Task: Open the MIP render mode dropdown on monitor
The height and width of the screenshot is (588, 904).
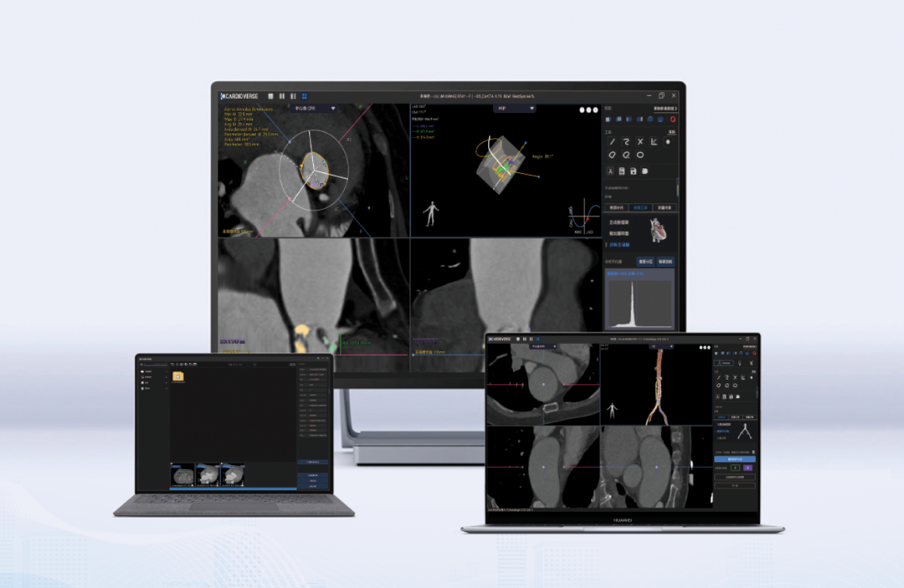Action: click(514, 108)
